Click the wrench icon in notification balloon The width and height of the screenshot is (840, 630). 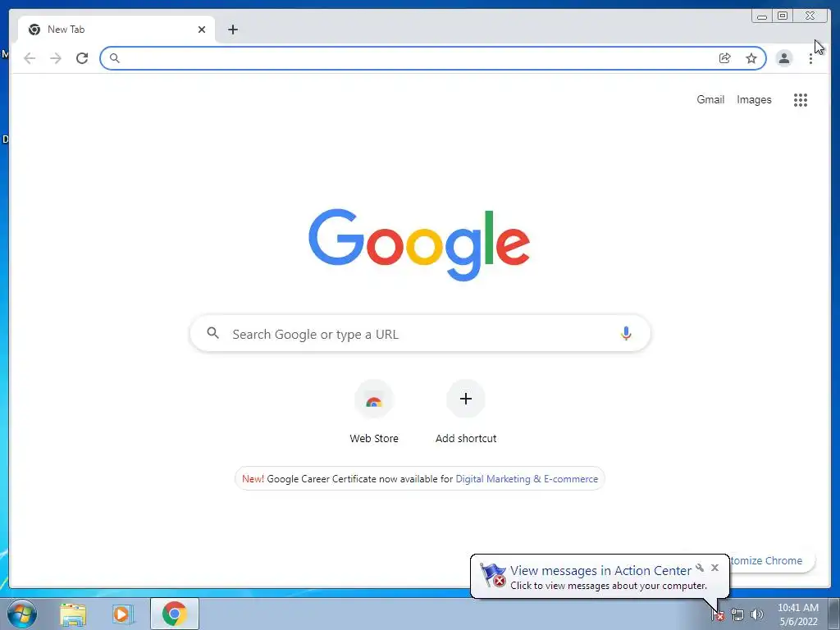tap(700, 568)
